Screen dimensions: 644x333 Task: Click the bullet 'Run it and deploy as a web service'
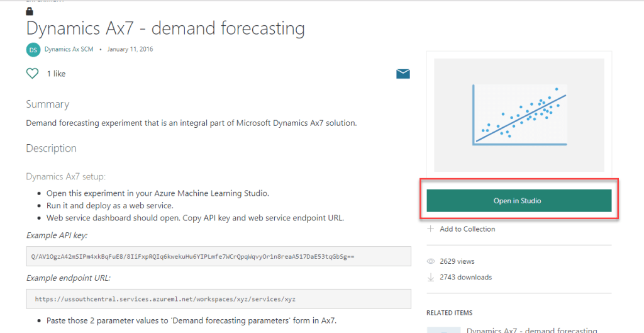tap(110, 206)
